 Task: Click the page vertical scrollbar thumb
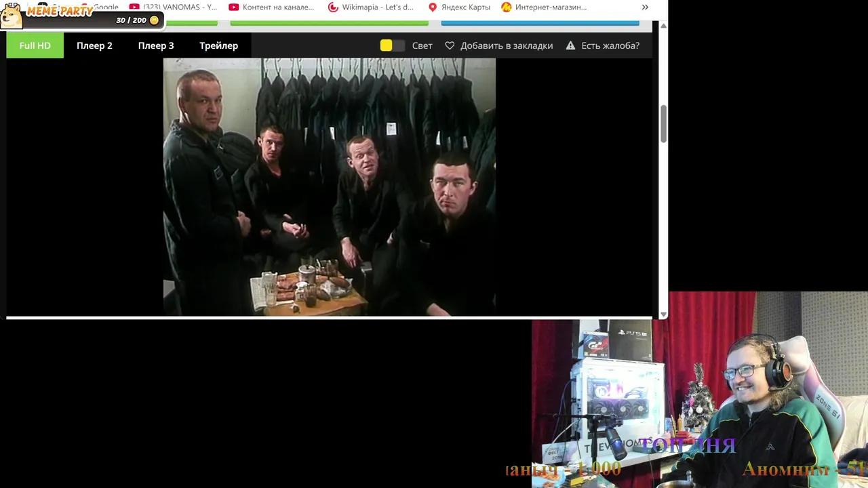(663, 124)
